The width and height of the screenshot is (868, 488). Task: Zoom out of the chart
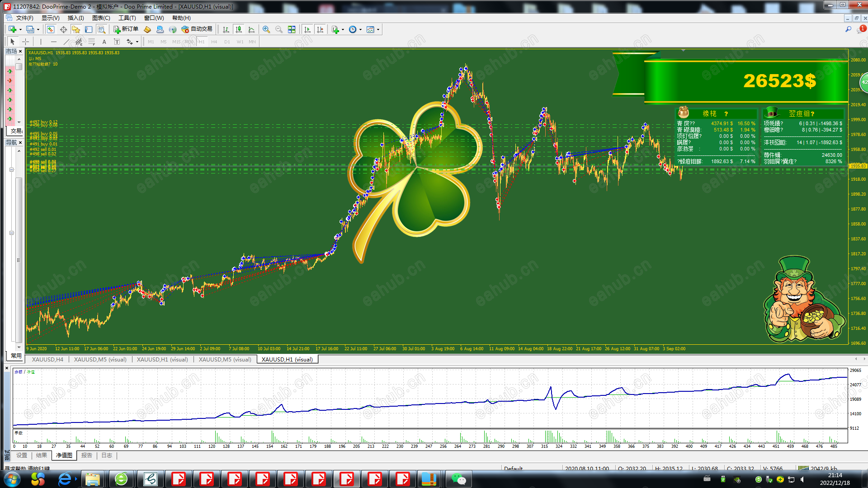point(279,29)
